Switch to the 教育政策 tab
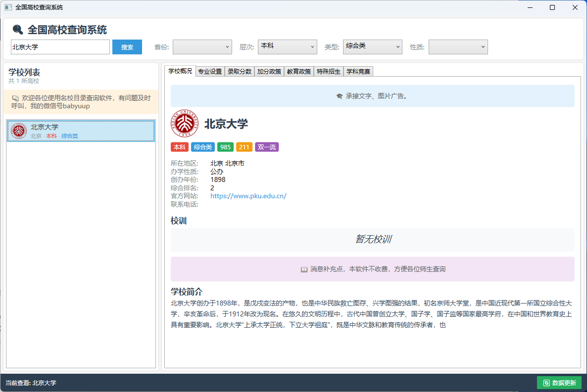The height and width of the screenshot is (392, 587). 299,72
